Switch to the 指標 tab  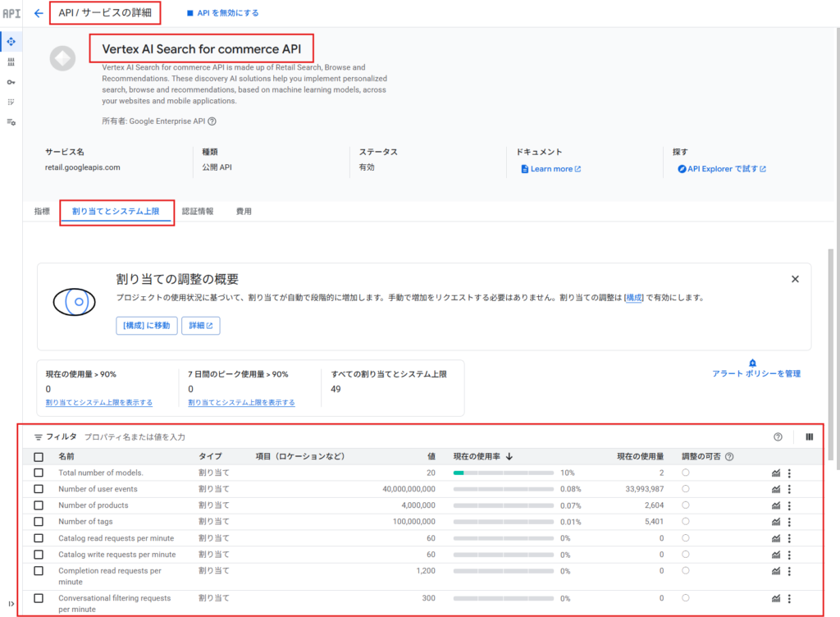[42, 211]
